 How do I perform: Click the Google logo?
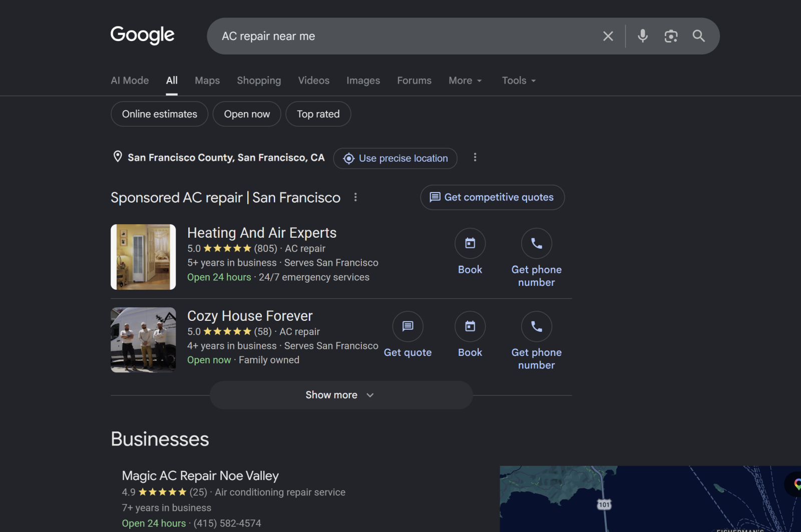(x=142, y=35)
